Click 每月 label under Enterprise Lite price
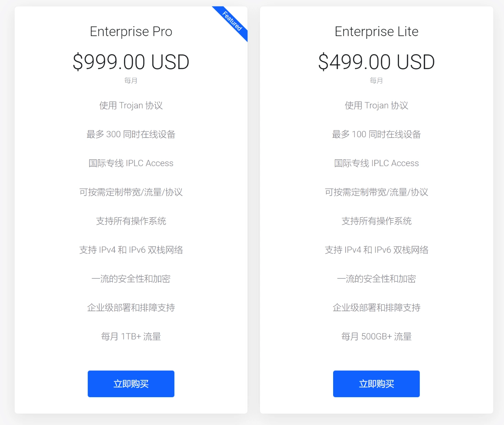The width and height of the screenshot is (504, 425). click(376, 80)
